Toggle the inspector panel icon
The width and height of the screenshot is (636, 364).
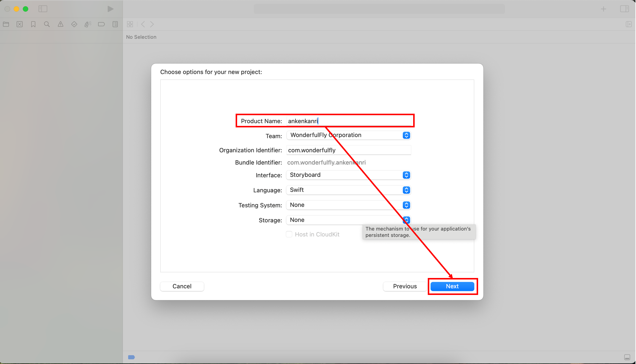[x=625, y=9]
